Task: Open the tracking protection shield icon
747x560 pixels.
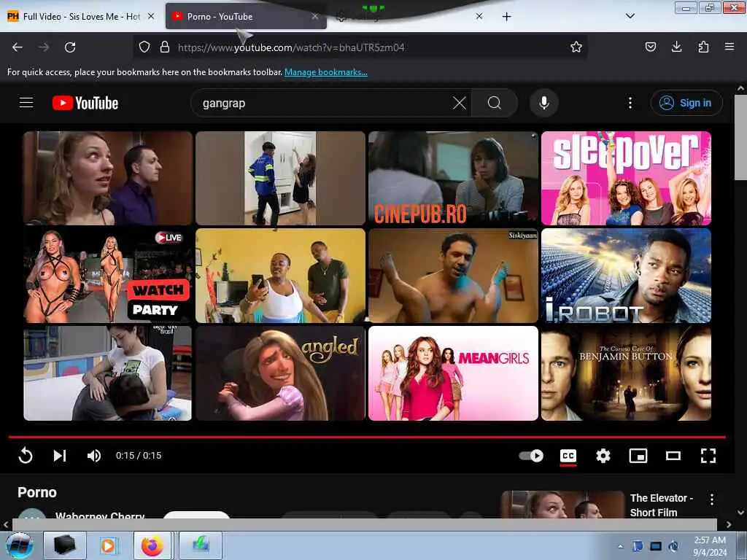Action: (144, 47)
